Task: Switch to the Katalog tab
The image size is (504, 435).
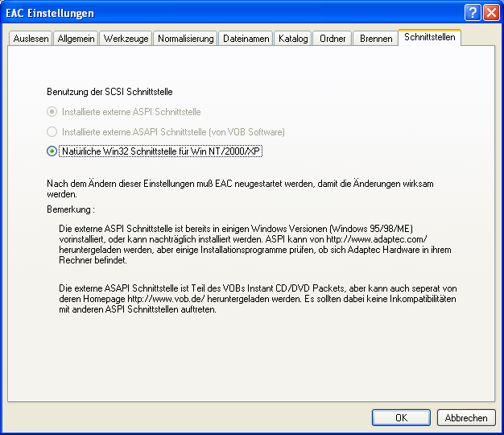Action: [293, 39]
